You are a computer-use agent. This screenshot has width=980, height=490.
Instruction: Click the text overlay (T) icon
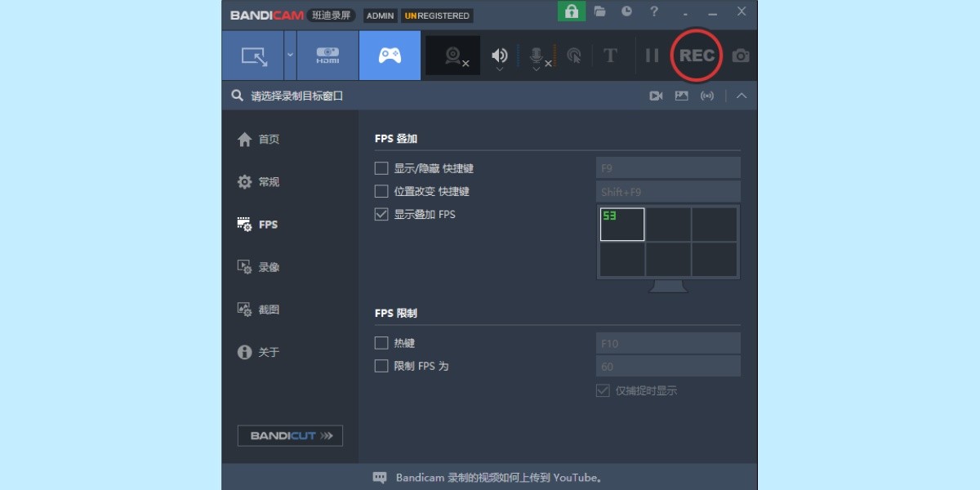[610, 55]
